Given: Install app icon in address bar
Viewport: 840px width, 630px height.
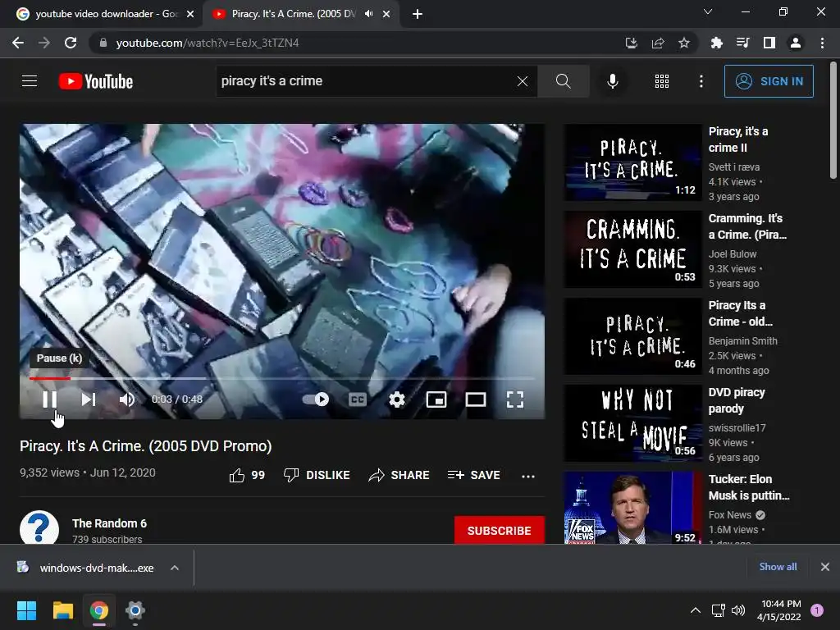Looking at the screenshot, I should coord(632,43).
